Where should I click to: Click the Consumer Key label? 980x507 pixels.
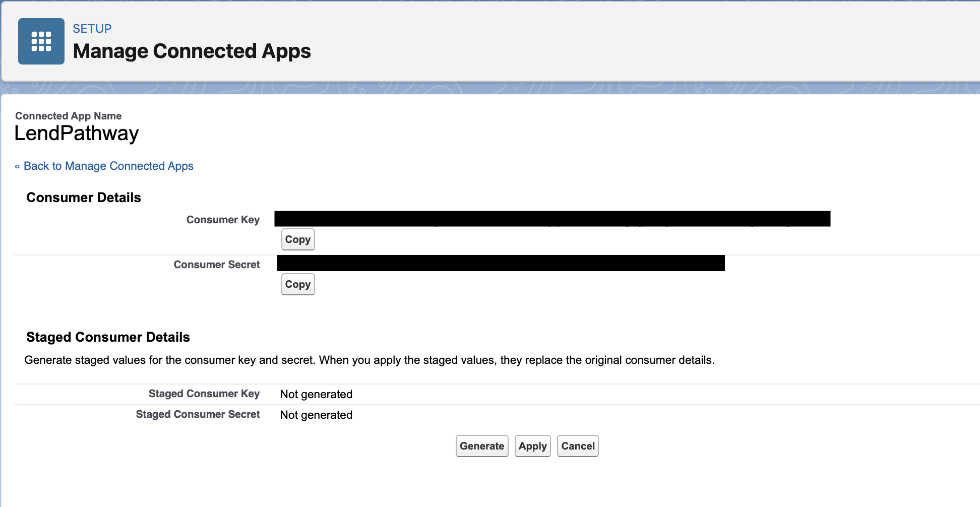point(223,220)
